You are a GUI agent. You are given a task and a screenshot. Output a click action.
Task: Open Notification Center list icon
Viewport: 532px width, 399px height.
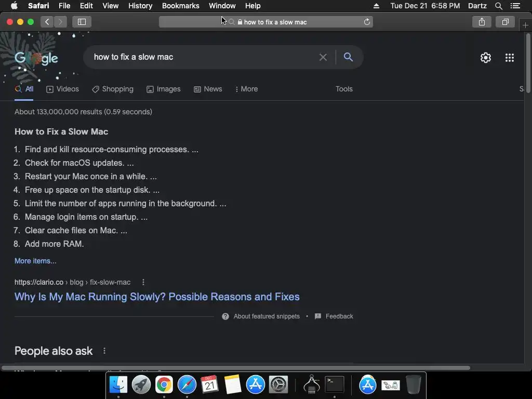(x=515, y=6)
